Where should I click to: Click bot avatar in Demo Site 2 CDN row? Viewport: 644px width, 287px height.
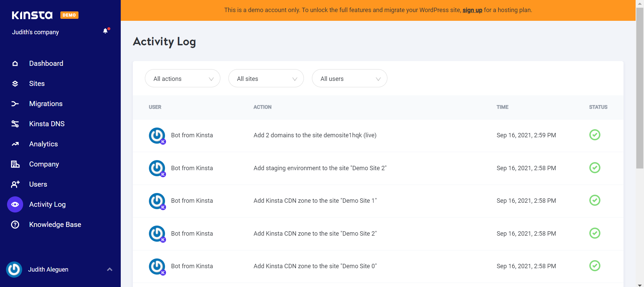(x=157, y=234)
